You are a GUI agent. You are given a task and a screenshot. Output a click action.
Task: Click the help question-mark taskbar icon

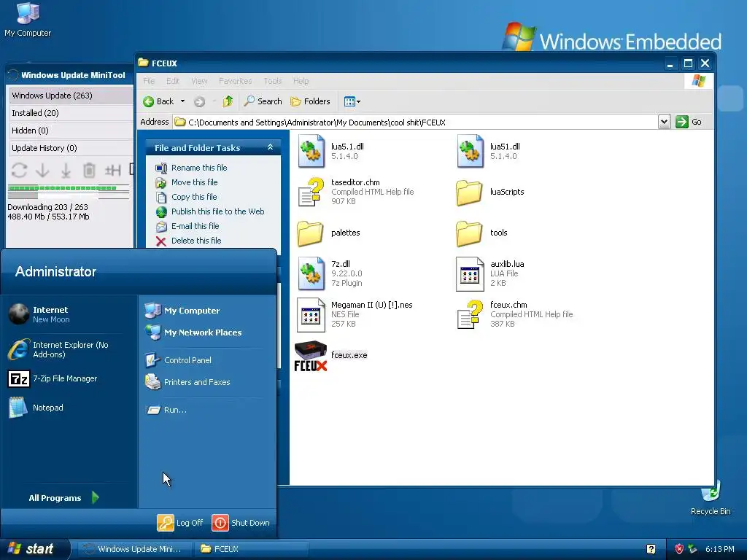(x=651, y=549)
